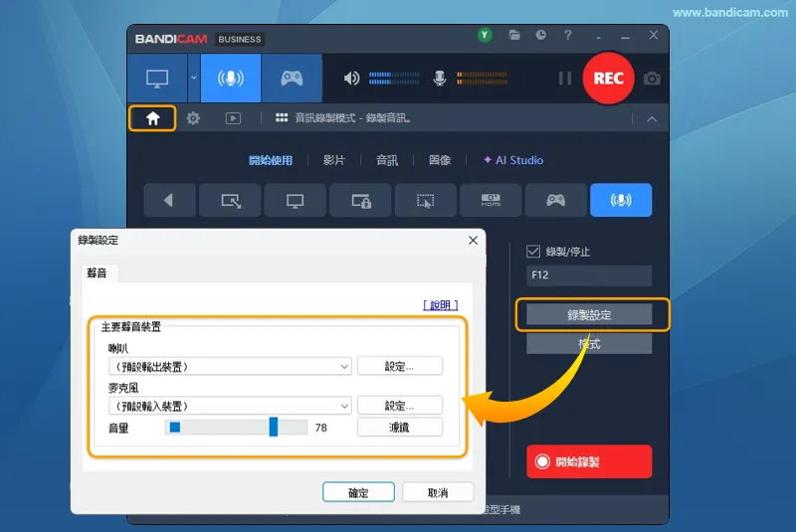The image size is (796, 532).
Task: Cancel the dialog with 取消
Action: 438,492
